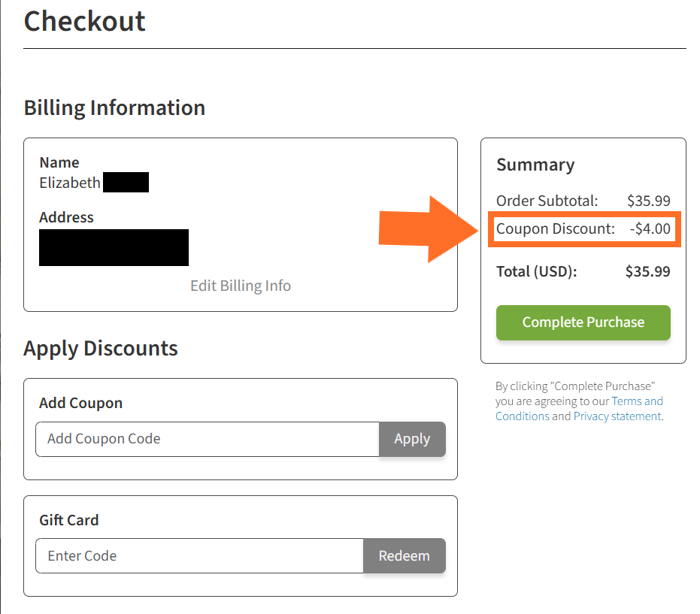This screenshot has height=614, width=700.
Task: Click the Total (USD) amount
Action: click(647, 271)
